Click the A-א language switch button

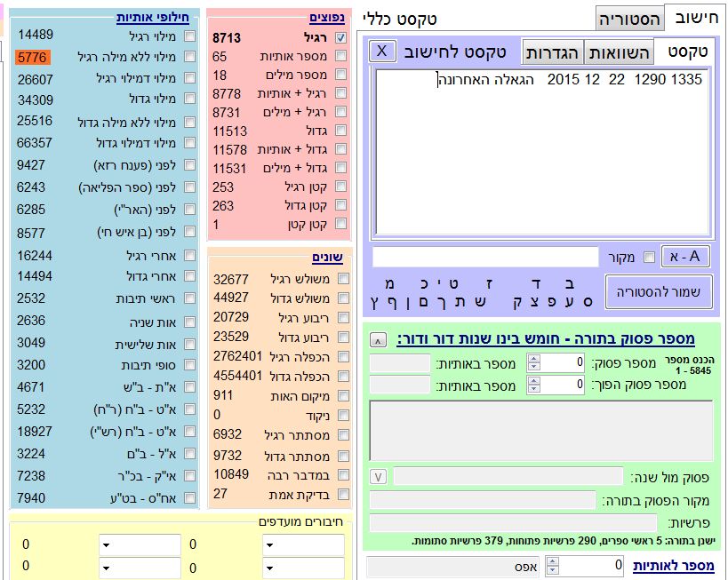(x=685, y=257)
